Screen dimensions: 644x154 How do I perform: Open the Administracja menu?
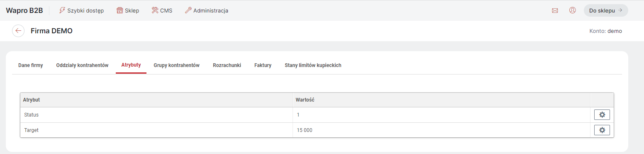pyautogui.click(x=206, y=10)
